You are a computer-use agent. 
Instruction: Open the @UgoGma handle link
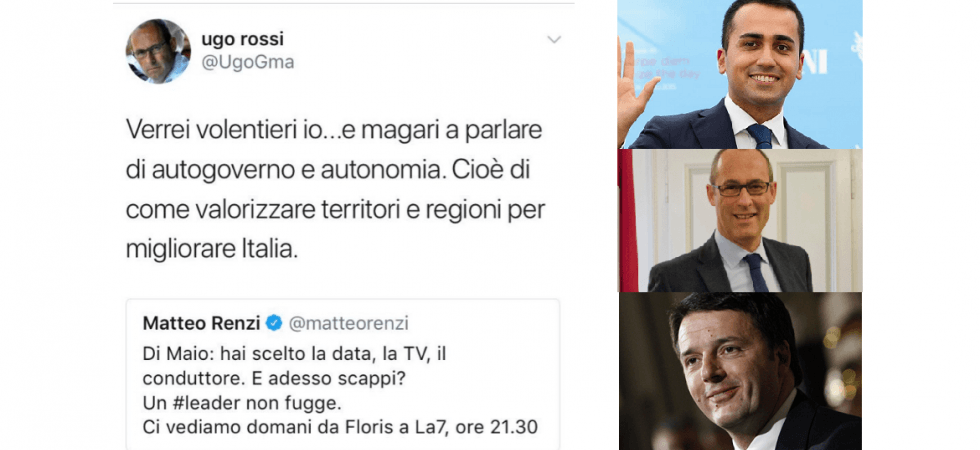(248, 62)
